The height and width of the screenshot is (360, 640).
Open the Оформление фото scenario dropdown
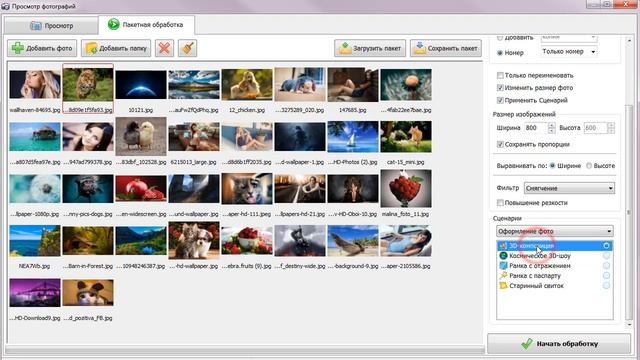(555, 231)
